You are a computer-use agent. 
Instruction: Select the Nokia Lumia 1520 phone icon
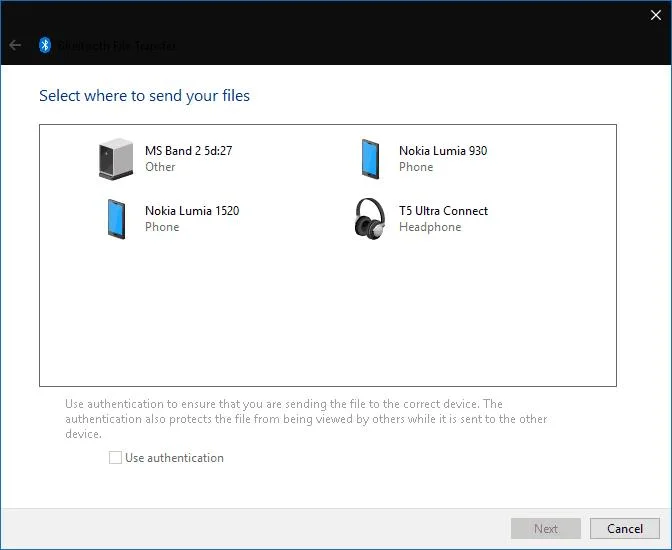(116, 219)
